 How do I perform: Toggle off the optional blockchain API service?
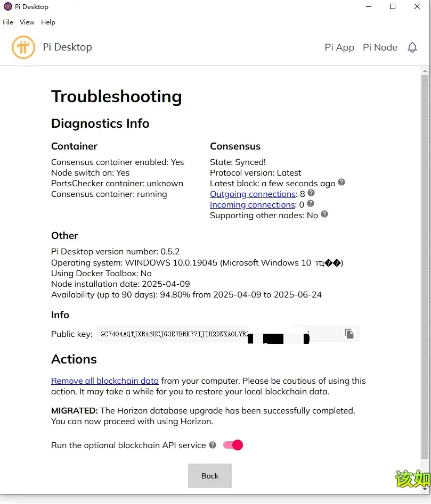233,445
